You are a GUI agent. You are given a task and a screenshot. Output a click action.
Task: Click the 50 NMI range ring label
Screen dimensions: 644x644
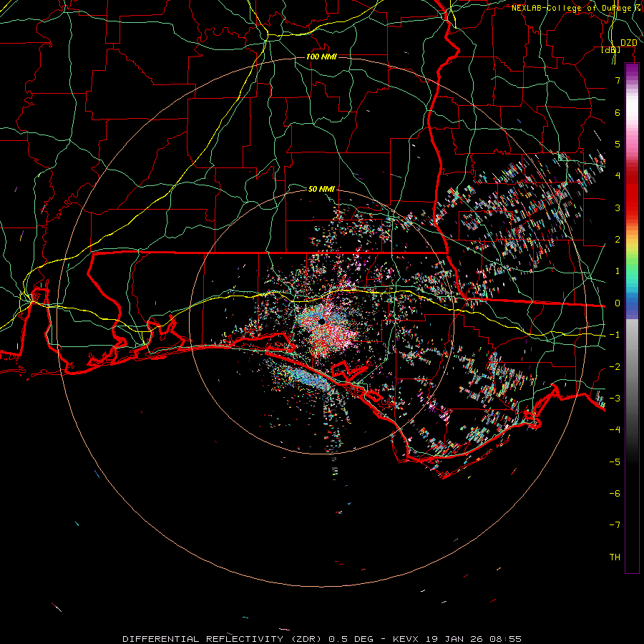point(321,189)
